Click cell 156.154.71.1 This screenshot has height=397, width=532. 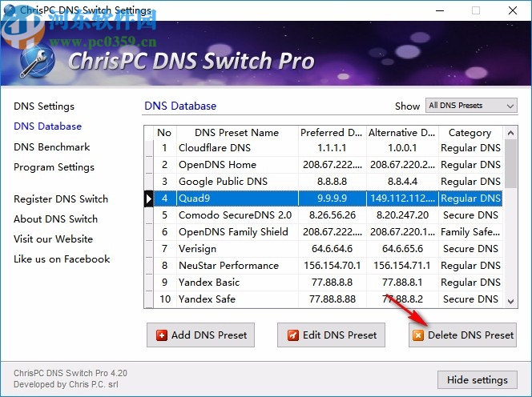[x=402, y=266]
